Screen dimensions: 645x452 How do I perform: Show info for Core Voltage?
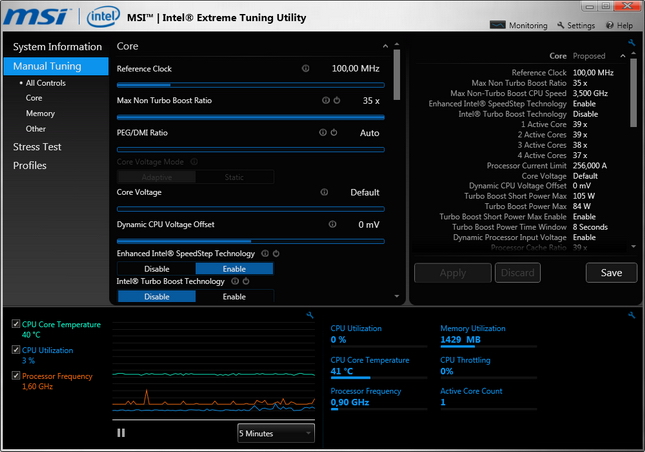pos(324,192)
